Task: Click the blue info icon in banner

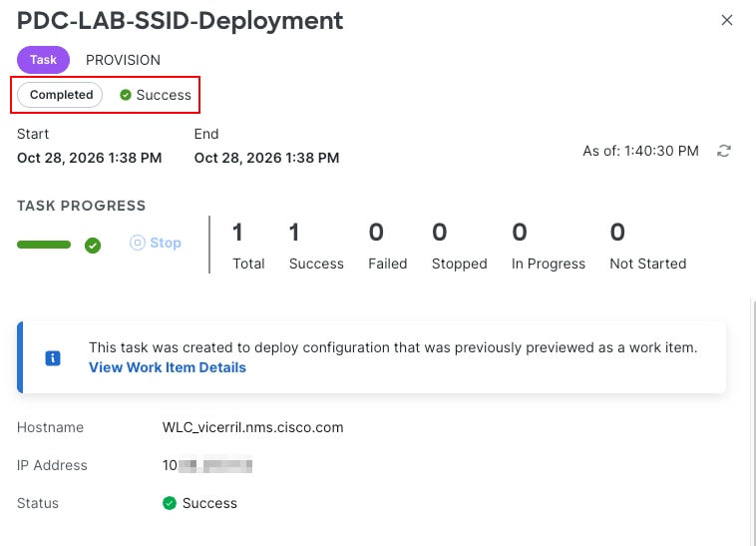Action: [53, 358]
